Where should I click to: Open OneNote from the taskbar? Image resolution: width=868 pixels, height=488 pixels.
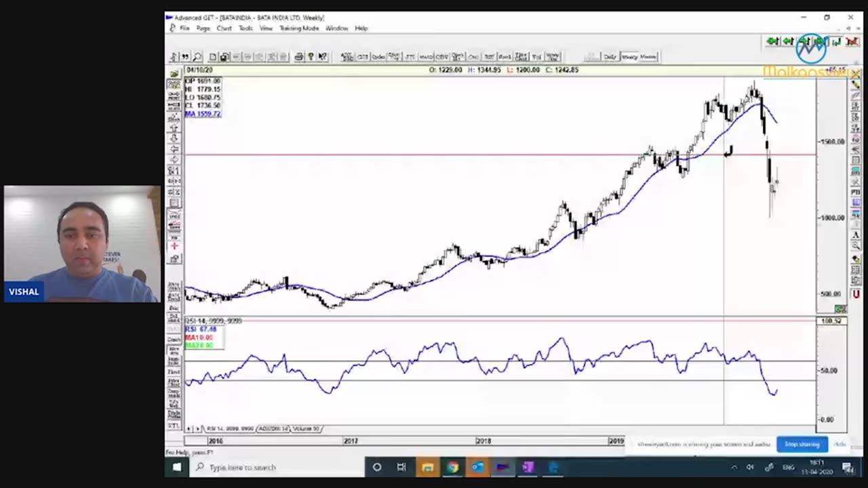click(528, 467)
